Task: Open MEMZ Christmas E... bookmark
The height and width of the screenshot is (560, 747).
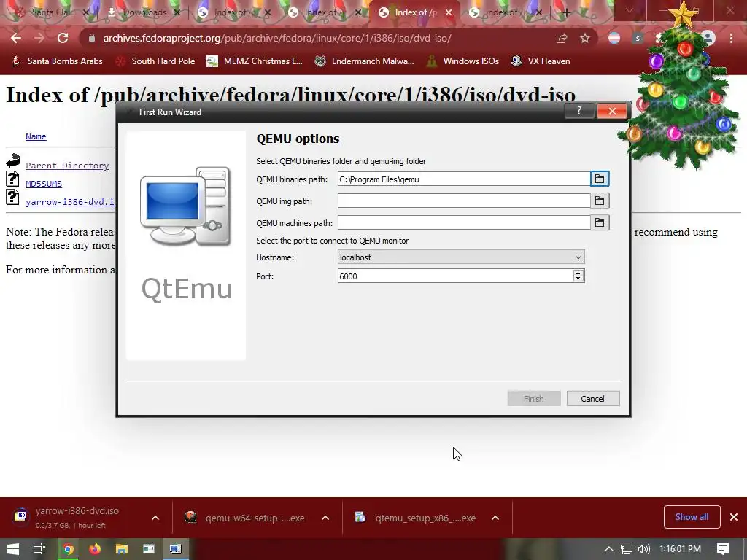Action: point(255,61)
